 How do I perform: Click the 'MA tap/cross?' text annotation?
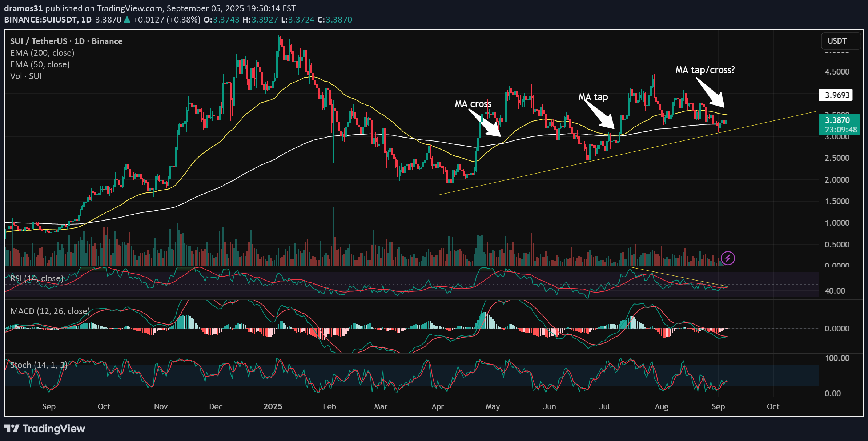[x=705, y=70]
